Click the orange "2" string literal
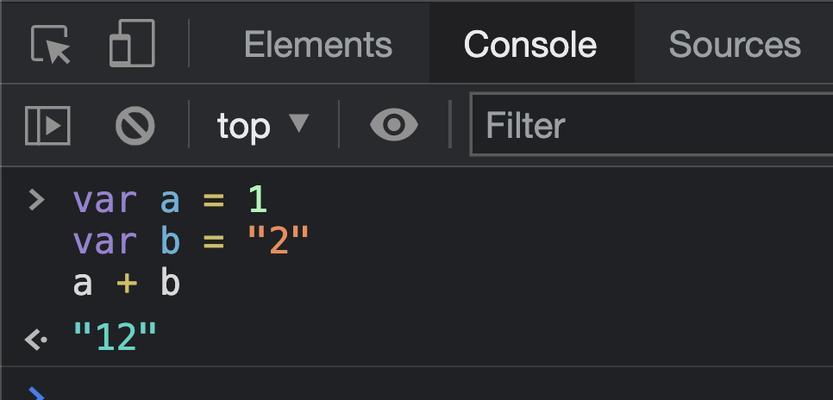 click(278, 240)
